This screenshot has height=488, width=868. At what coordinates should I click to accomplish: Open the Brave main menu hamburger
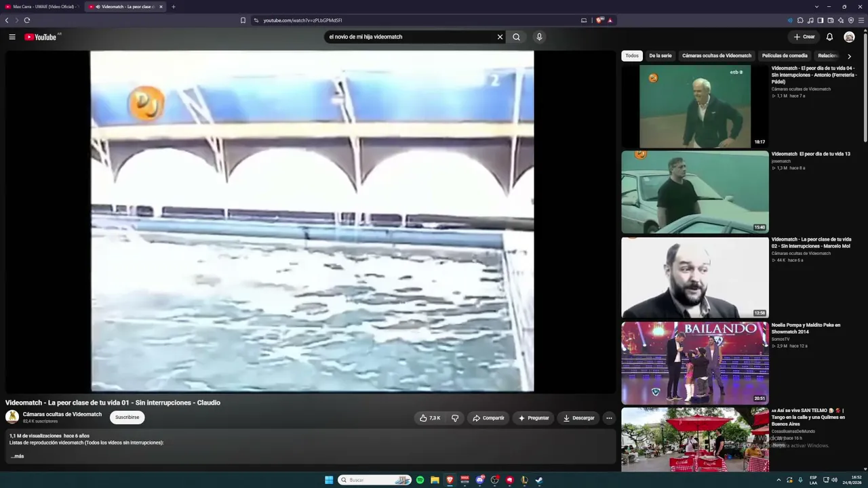[x=861, y=20]
